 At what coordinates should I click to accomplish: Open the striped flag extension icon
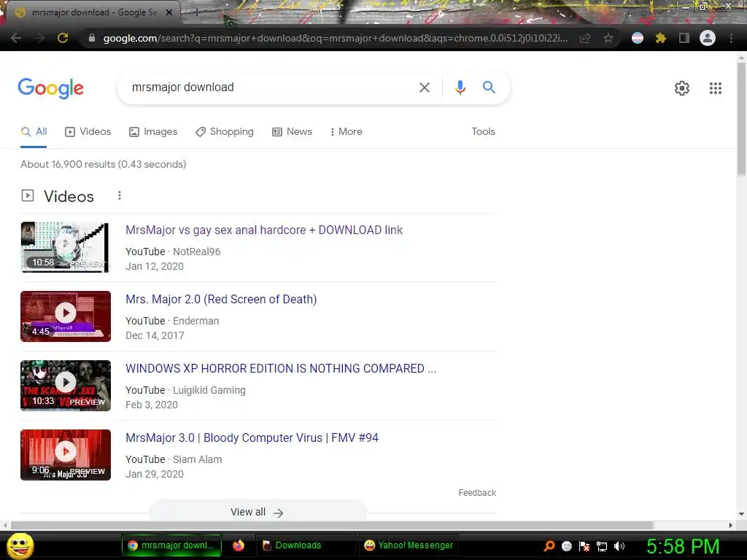[638, 38]
